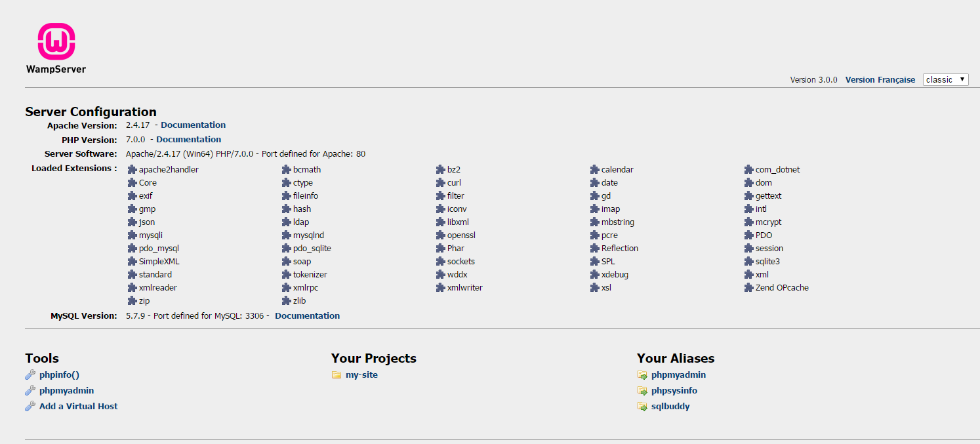Click the folder icon beside my-site
Viewport: 980px width, 444px height.
coord(337,375)
